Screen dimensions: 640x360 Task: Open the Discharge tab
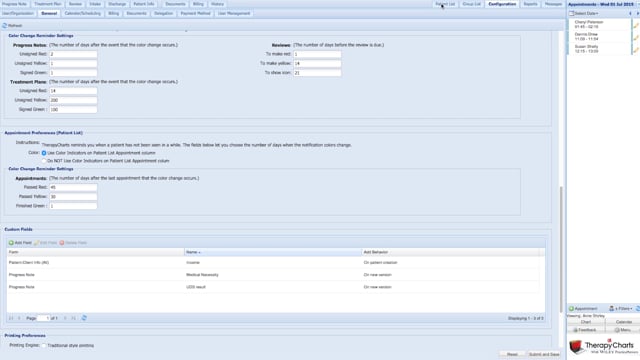pos(117,4)
